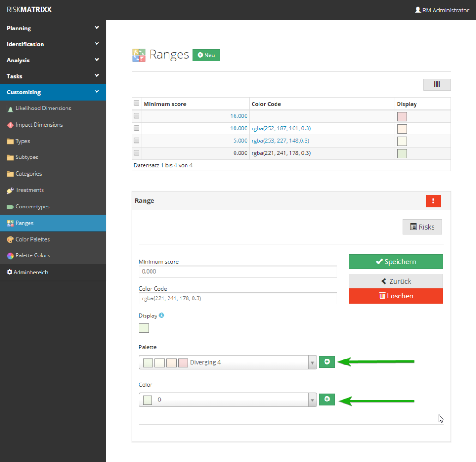The image size is (476, 462).
Task: Expand the Planning menu chevron
Action: [97, 28]
